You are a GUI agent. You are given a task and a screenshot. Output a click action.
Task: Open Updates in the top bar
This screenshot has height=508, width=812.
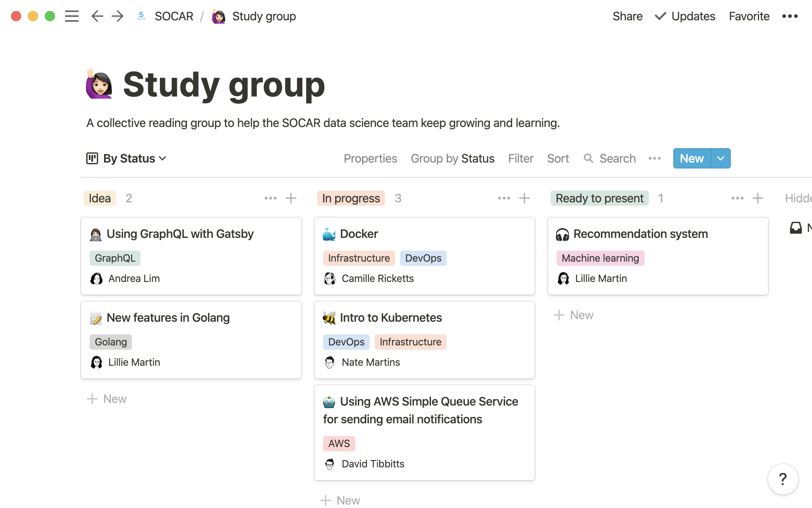(685, 16)
